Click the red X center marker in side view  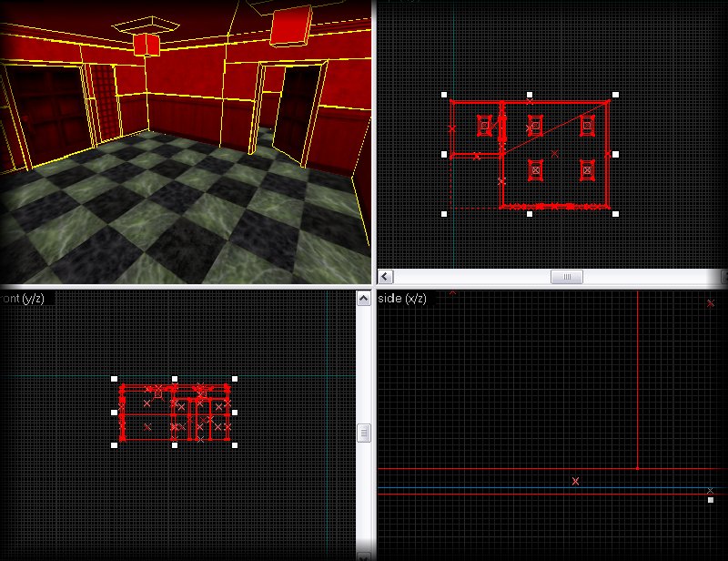[x=575, y=481]
